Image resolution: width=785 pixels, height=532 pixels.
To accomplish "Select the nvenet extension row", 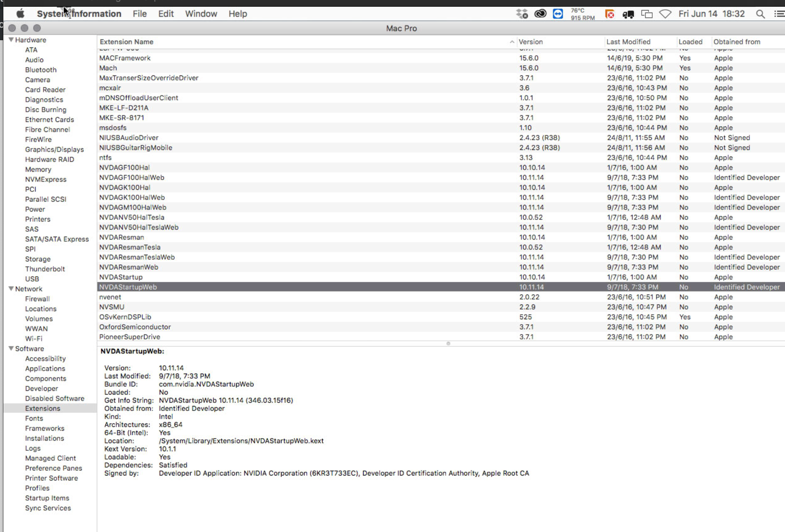I will click(x=441, y=297).
